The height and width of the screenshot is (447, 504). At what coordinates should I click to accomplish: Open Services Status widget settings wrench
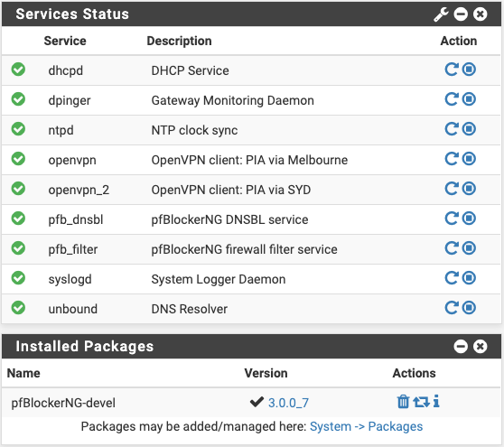coord(441,14)
